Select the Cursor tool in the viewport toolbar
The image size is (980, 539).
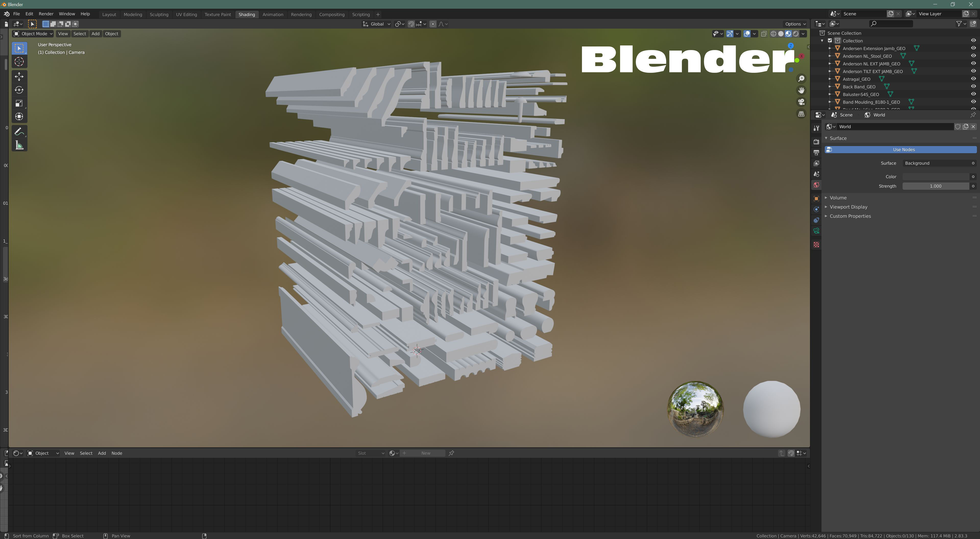point(19,62)
